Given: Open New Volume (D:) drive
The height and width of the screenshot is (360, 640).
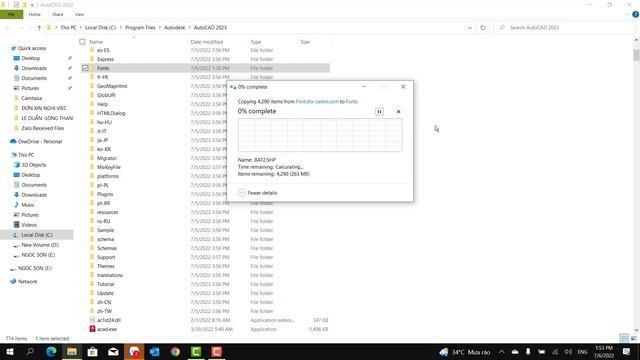Looking at the screenshot, I should click(40, 245).
